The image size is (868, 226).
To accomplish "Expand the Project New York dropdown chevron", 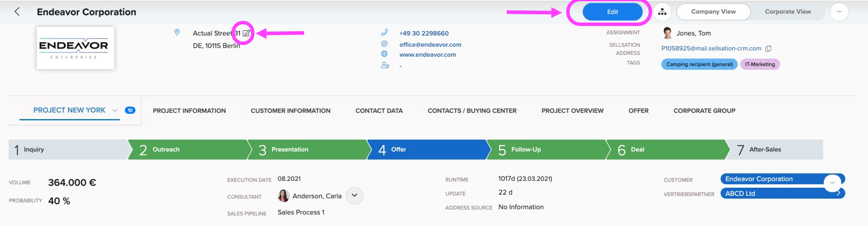I will tap(115, 110).
